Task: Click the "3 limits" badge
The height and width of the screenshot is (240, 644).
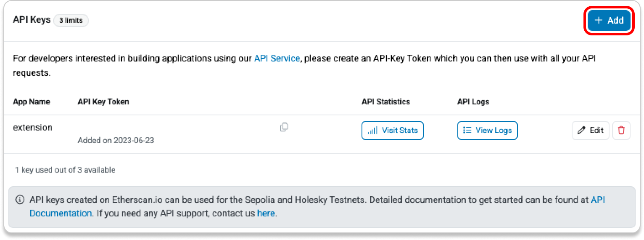Action: [71, 20]
